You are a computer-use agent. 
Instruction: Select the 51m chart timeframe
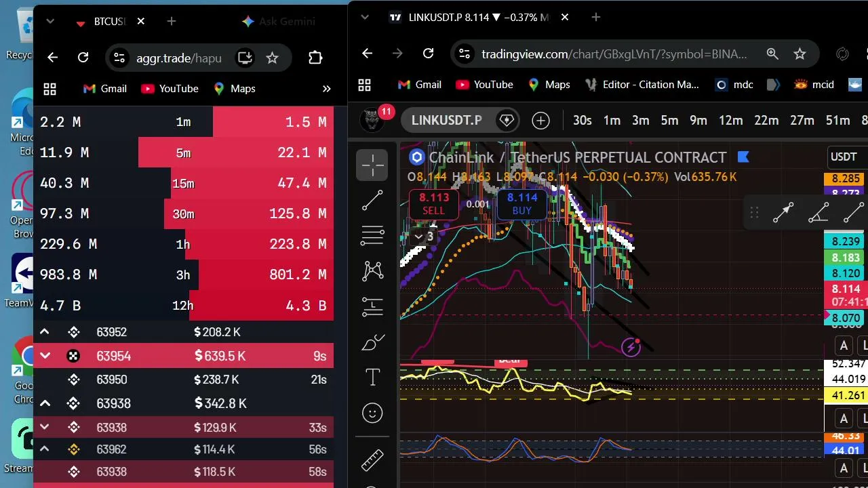(x=837, y=121)
